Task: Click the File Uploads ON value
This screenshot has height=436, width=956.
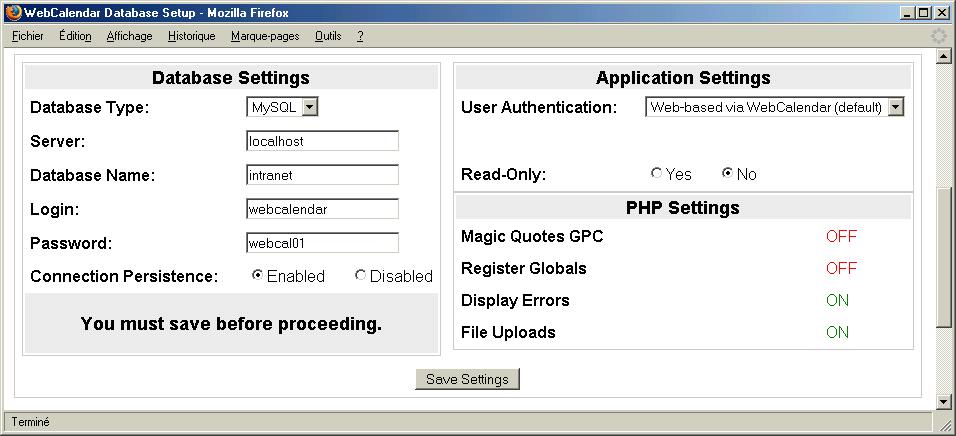Action: [838, 332]
